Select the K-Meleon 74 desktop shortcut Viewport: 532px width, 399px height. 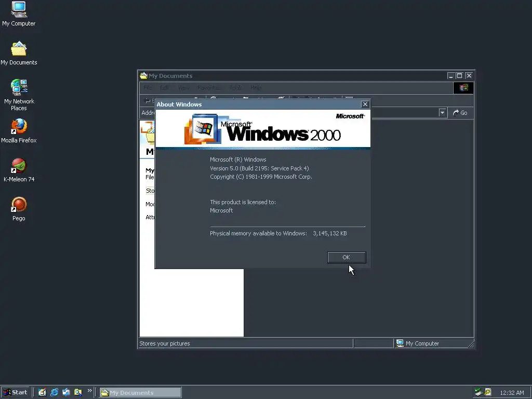click(x=19, y=170)
